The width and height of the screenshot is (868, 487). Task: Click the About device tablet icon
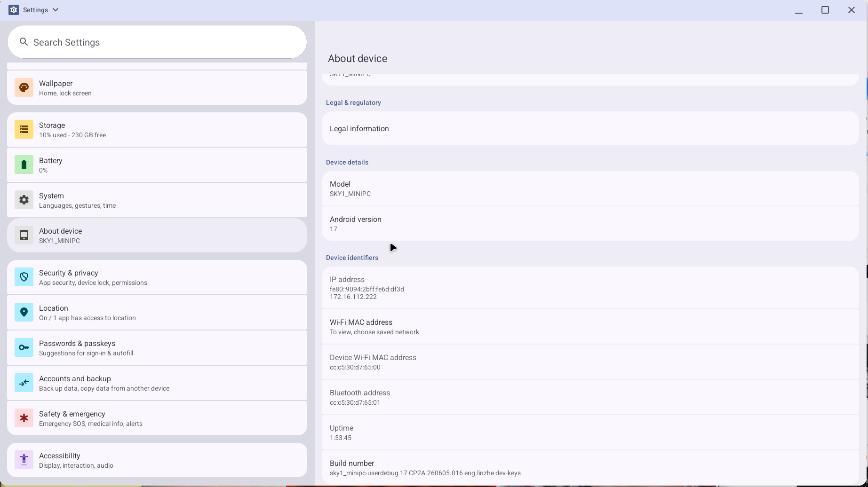pyautogui.click(x=24, y=236)
